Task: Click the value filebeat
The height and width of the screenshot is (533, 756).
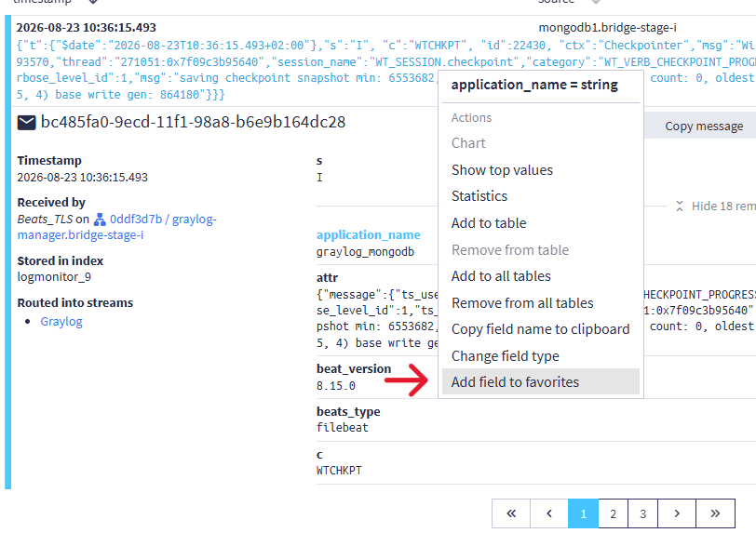Action: pyautogui.click(x=343, y=428)
